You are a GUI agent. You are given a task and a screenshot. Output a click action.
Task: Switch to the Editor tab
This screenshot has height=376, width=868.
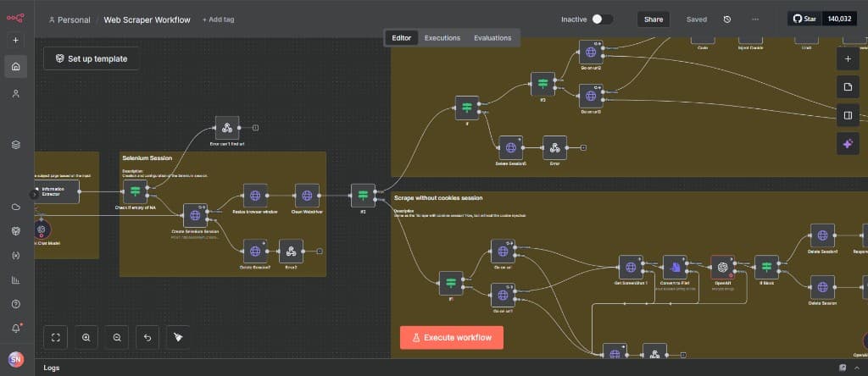pos(401,37)
